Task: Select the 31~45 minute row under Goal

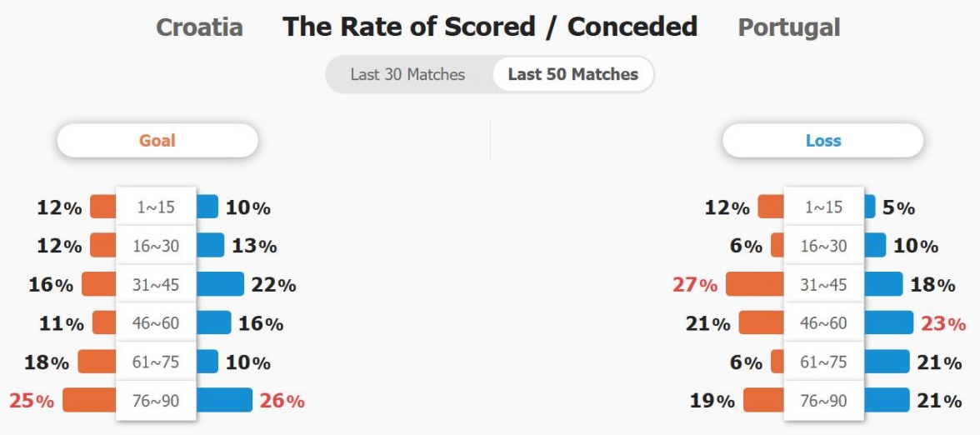Action: pyautogui.click(x=156, y=284)
